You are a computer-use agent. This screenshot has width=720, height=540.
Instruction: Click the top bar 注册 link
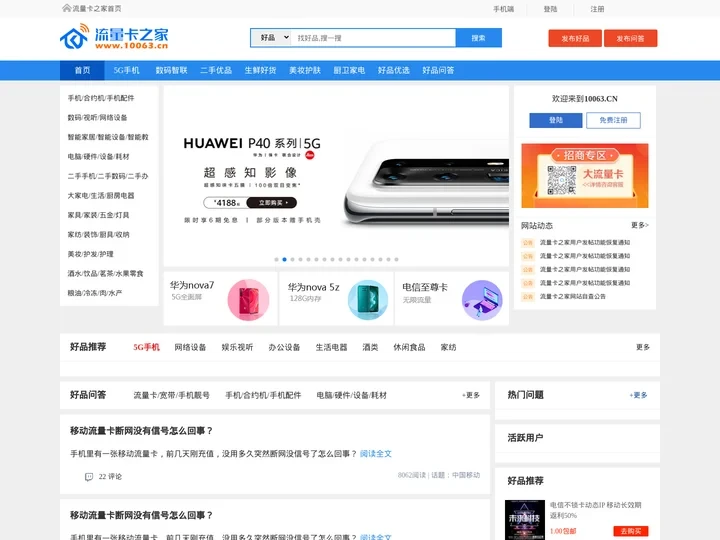click(x=597, y=9)
